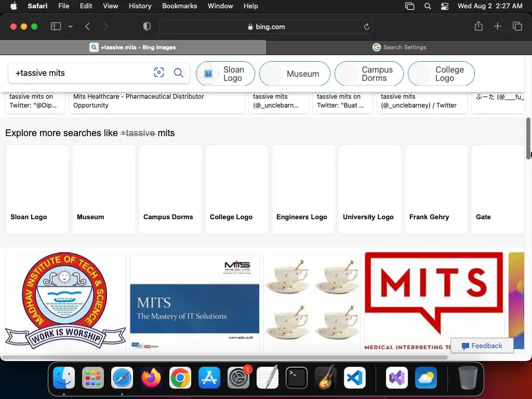The height and width of the screenshot is (399, 532).
Task: Open the Window menu
Action: [x=220, y=6]
